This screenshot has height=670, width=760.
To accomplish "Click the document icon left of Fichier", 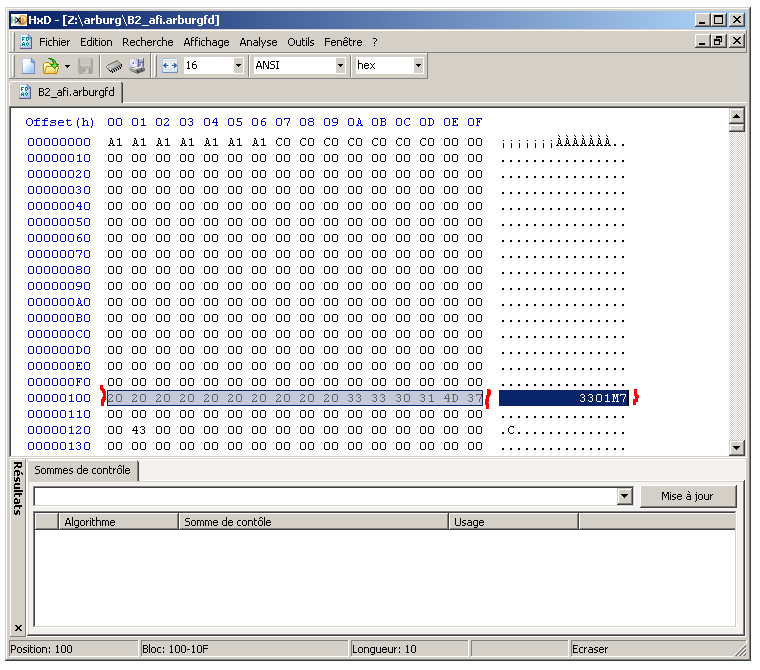I will [x=26, y=42].
